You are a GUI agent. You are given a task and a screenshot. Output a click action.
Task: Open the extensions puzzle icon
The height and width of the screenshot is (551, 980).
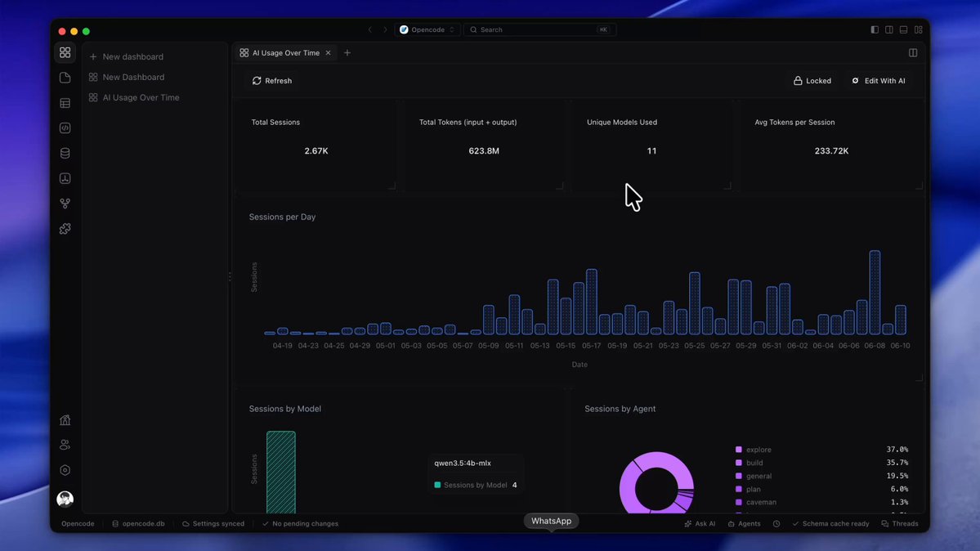(65, 229)
